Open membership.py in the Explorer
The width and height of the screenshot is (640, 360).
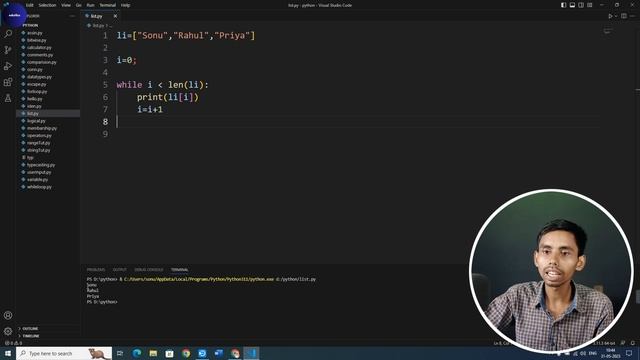pyautogui.click(x=42, y=128)
